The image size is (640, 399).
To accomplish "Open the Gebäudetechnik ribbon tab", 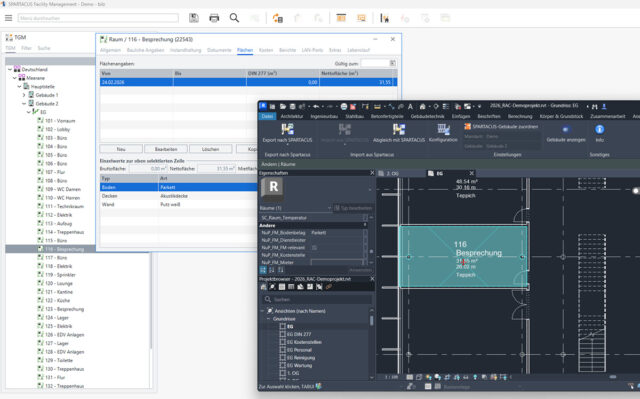I will (427, 116).
